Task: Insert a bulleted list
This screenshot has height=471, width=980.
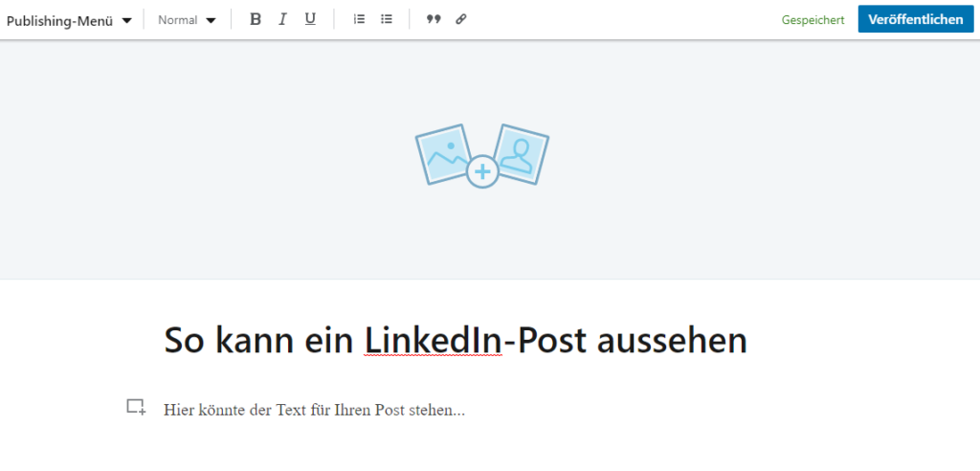Action: (x=387, y=19)
